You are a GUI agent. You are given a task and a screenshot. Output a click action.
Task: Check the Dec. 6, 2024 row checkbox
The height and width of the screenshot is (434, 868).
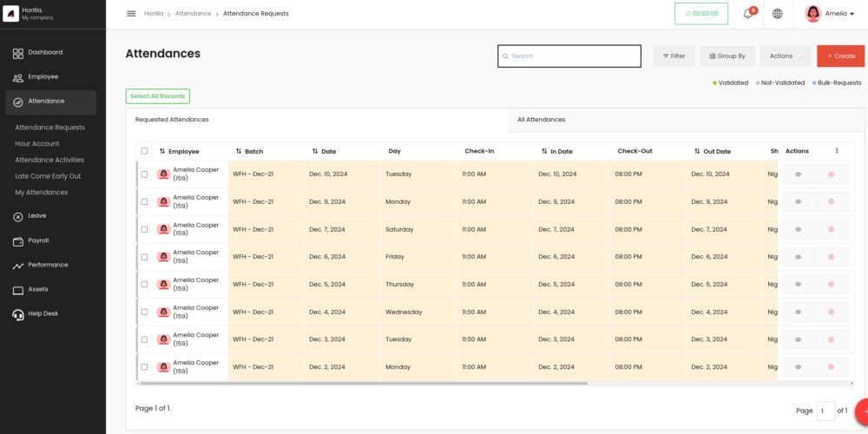click(x=144, y=257)
